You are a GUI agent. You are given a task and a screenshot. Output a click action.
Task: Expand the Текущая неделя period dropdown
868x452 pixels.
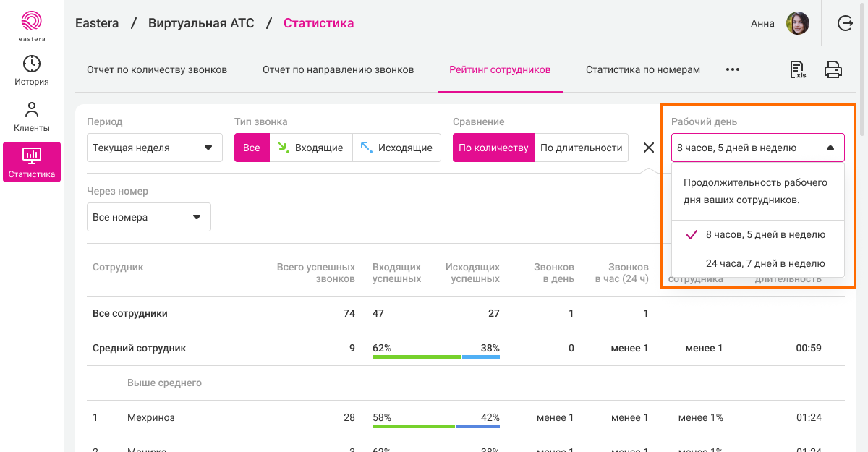(x=152, y=148)
